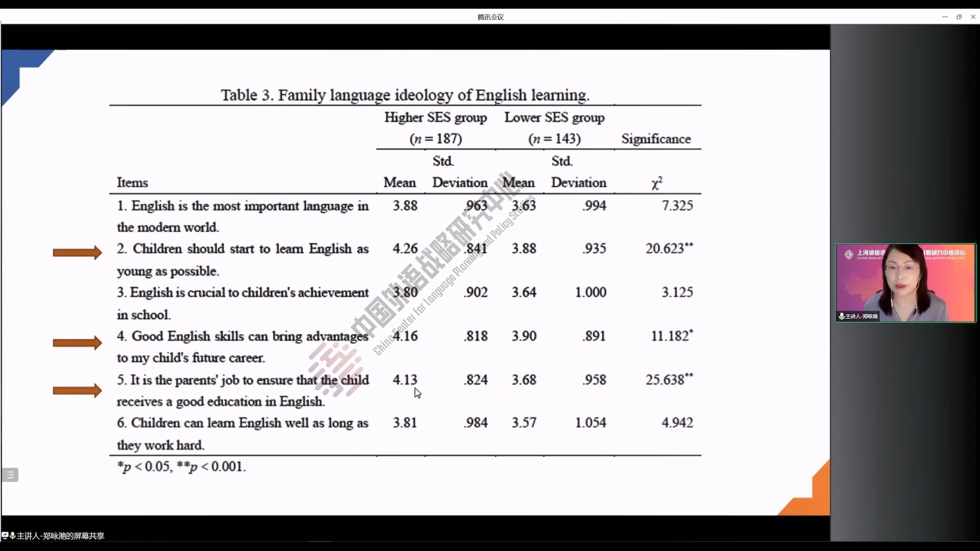Click orange arrow beside item 5

(x=77, y=391)
